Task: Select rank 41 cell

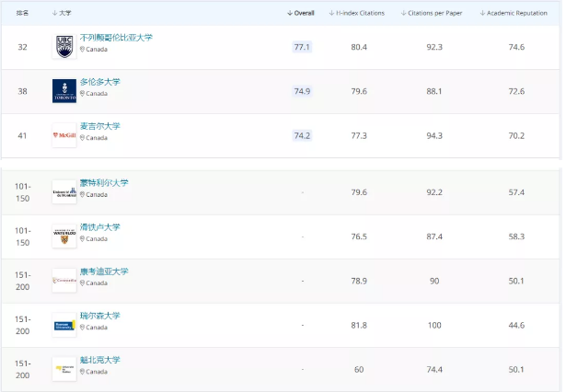Action: pos(22,135)
